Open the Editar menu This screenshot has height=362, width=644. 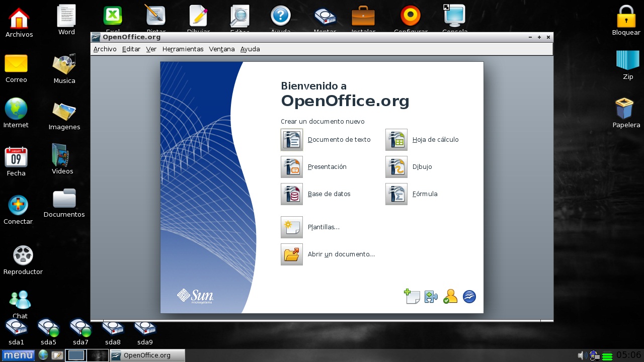[x=131, y=49]
